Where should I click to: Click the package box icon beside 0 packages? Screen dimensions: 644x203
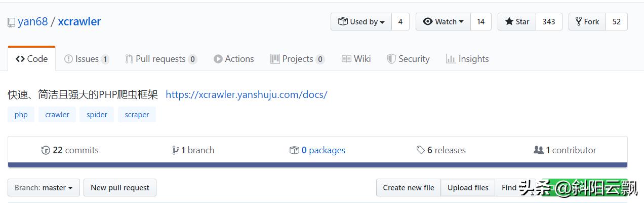(294, 150)
